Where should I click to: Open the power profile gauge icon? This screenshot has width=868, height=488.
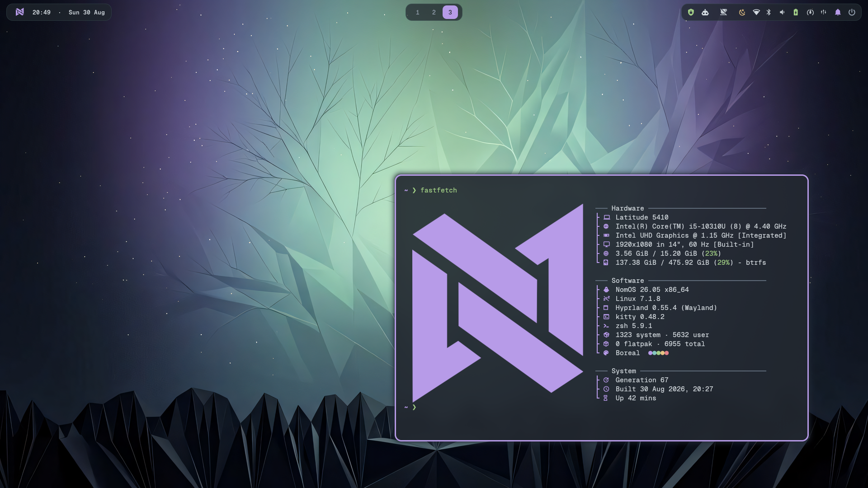810,12
